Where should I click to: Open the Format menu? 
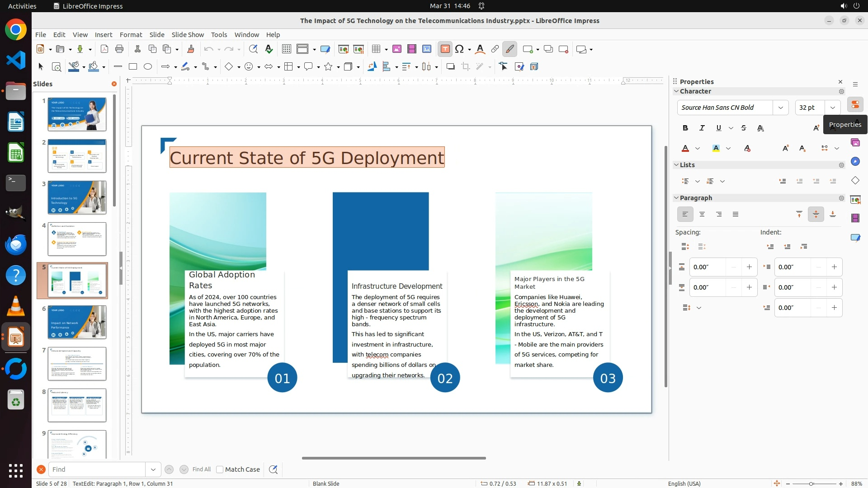(x=131, y=35)
